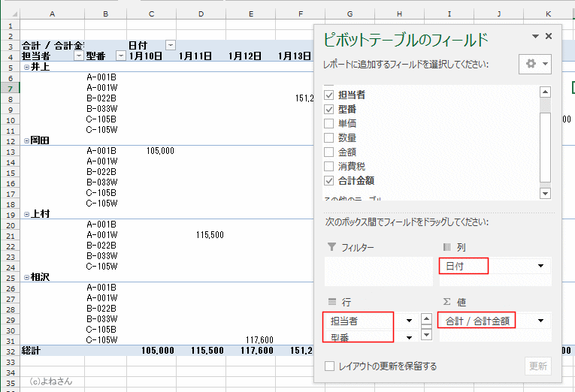Viewport: 575px width, 392px height.
Task: Collapse the 相沢 row group
Action: tap(27, 277)
